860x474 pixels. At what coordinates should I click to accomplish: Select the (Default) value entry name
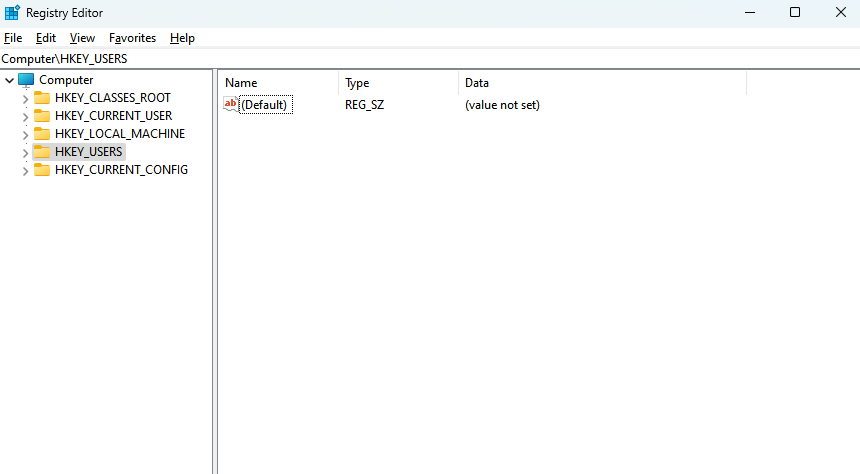point(265,105)
